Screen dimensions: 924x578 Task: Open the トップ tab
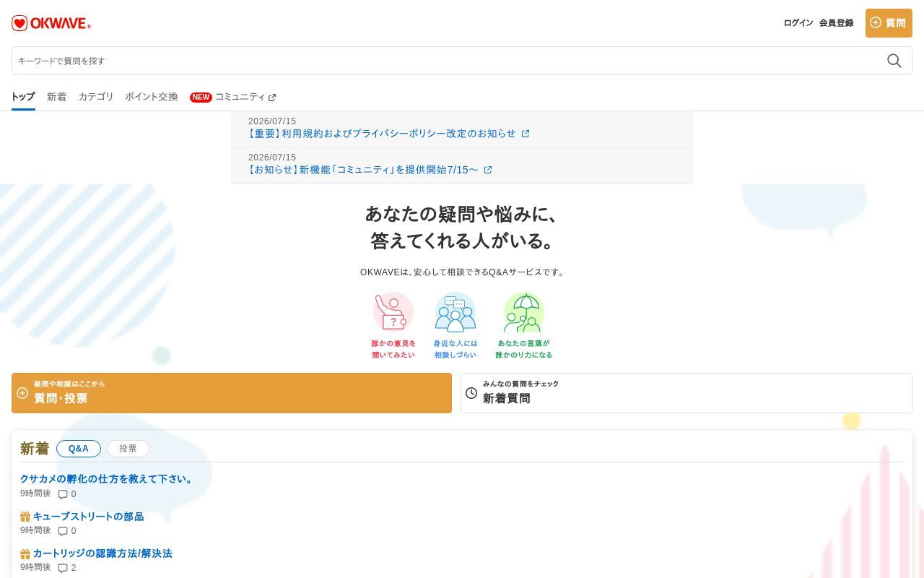coord(23,97)
